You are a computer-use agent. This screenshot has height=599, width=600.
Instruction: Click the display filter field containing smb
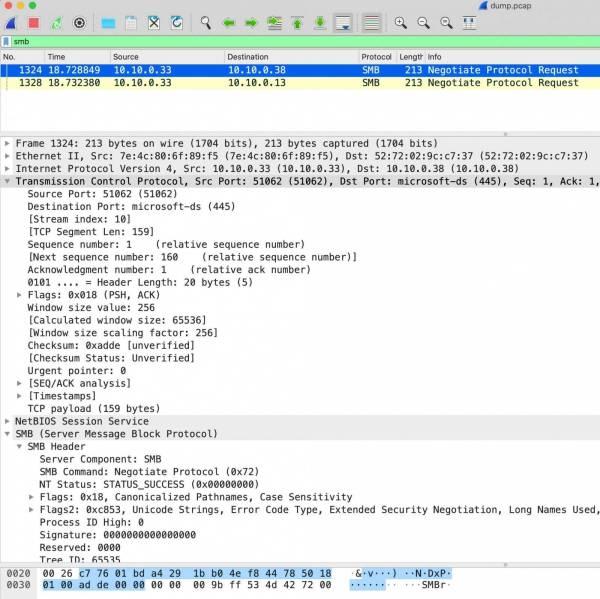[x=300, y=42]
